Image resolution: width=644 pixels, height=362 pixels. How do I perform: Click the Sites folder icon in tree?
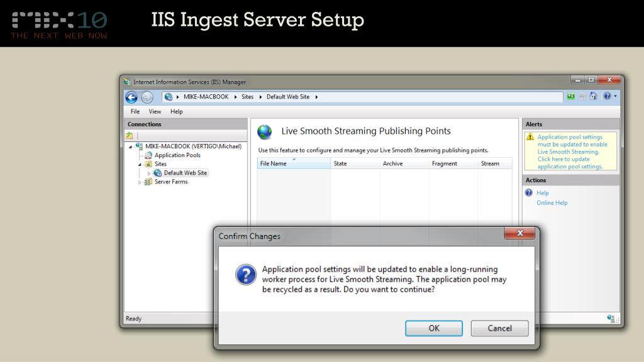pyautogui.click(x=148, y=164)
